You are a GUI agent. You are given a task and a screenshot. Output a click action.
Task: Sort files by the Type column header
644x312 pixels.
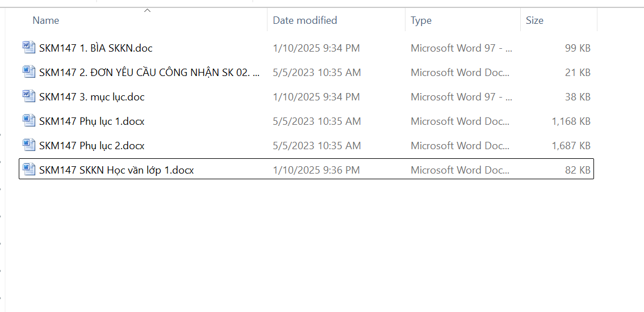[421, 20]
